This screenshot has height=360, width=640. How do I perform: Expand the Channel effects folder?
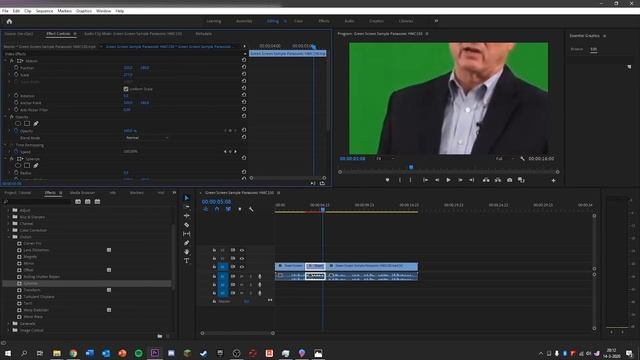(x=9, y=224)
